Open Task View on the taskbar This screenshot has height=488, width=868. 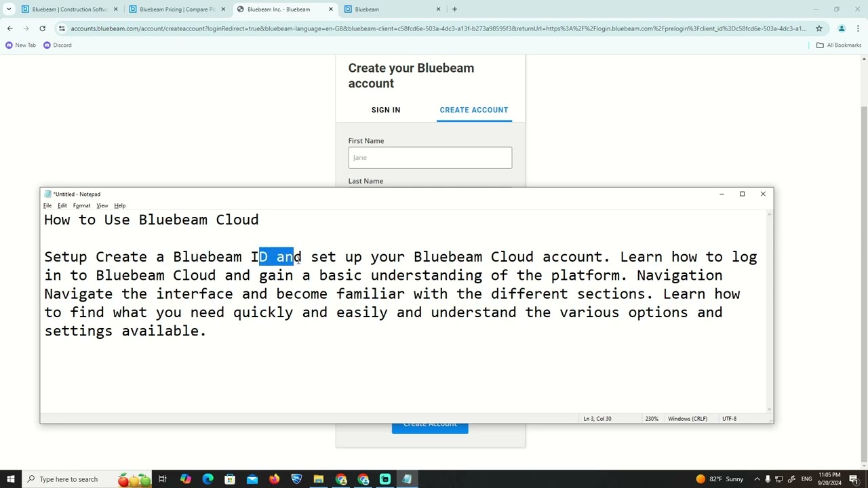click(163, 479)
